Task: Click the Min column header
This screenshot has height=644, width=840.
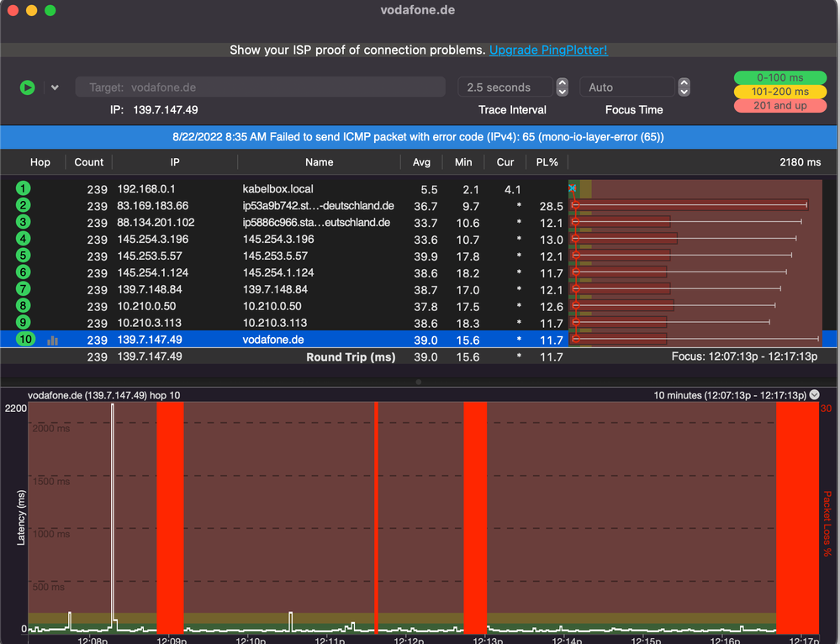Action: click(x=463, y=162)
